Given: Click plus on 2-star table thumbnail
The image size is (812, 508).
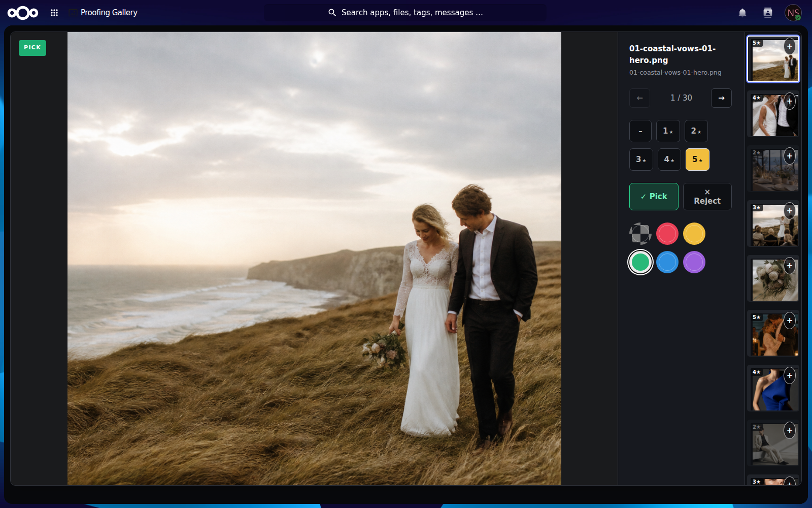Looking at the screenshot, I should click(x=790, y=156).
